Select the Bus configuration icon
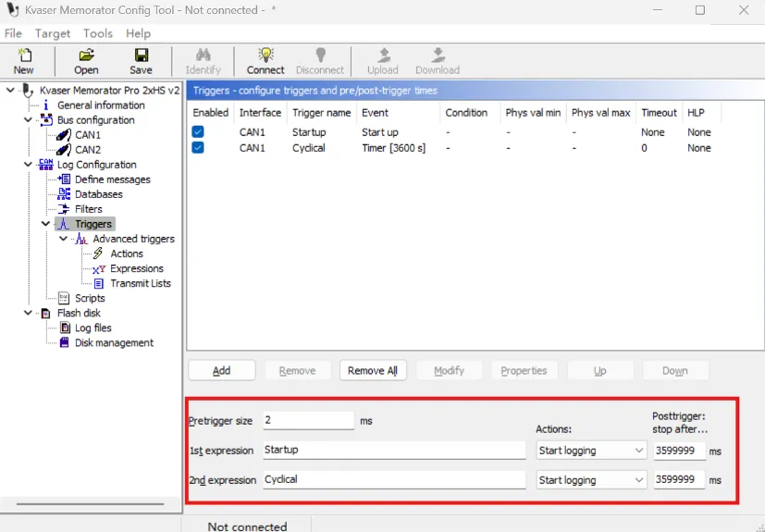 coord(46,120)
